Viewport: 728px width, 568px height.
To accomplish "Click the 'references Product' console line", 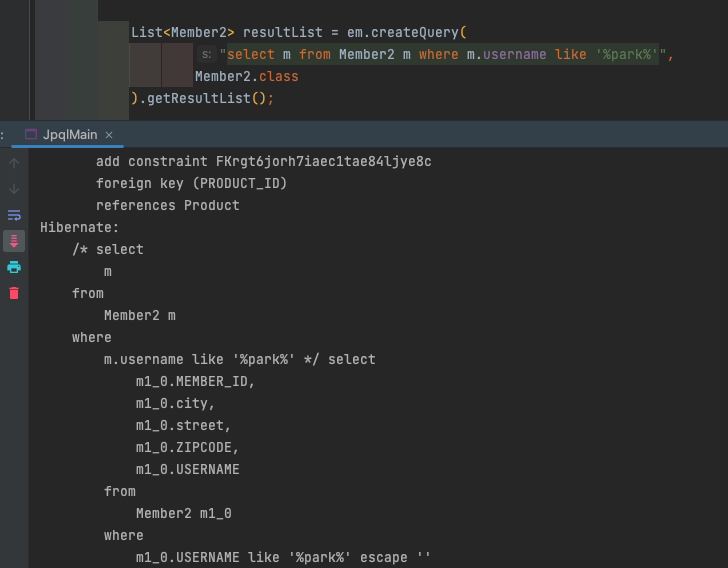I will click(x=168, y=205).
